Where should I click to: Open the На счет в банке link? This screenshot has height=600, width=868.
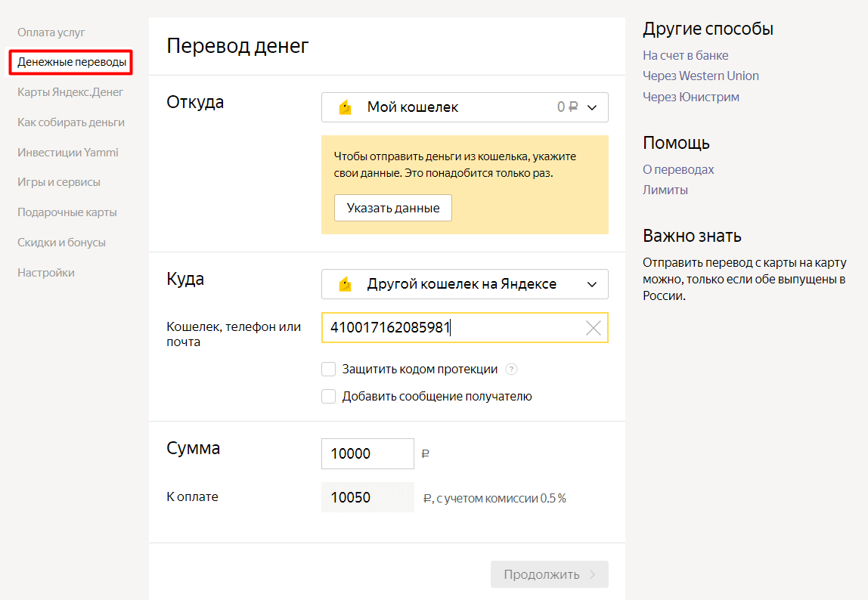click(x=685, y=55)
